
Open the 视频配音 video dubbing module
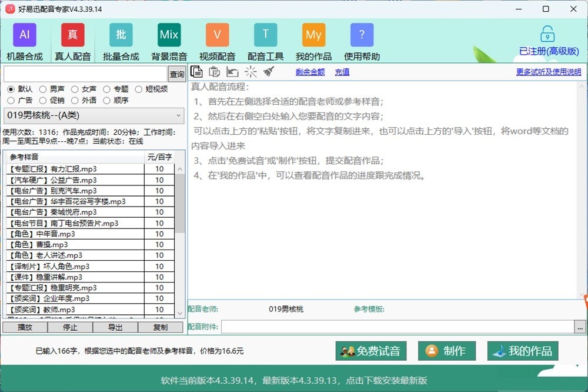[x=217, y=42]
